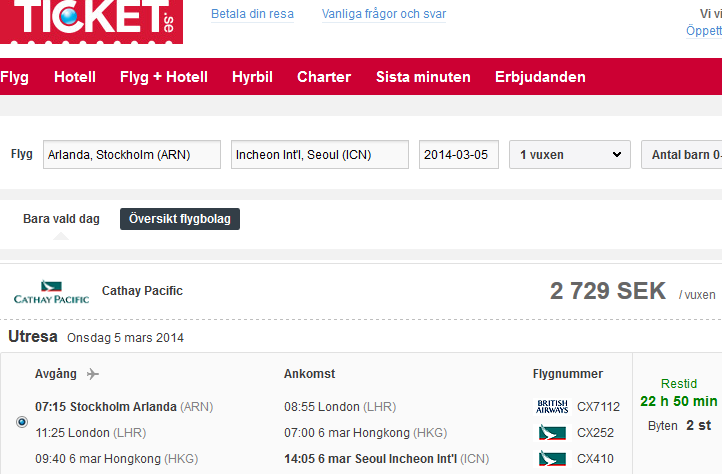This screenshot has height=474, width=722.
Task: Click the Ticket.se logo
Action: point(91,20)
